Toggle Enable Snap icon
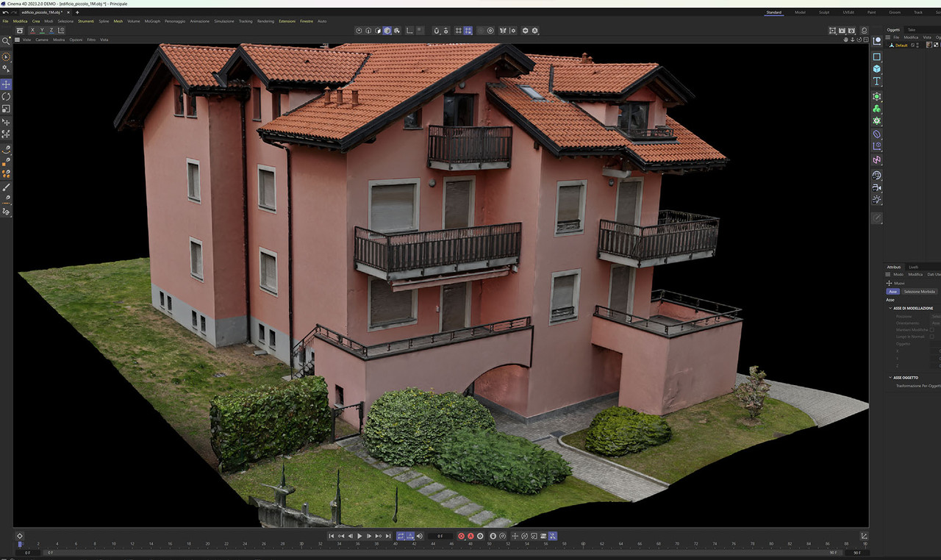The image size is (941, 560). pyautogui.click(x=436, y=30)
